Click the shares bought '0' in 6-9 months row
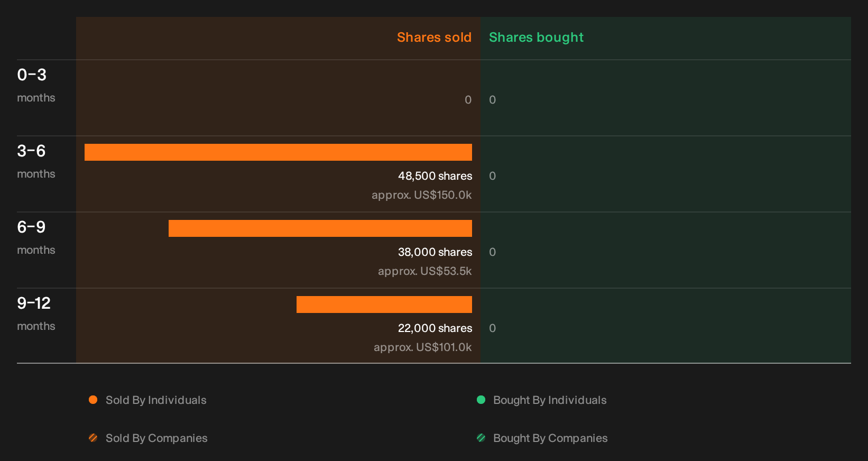The image size is (868, 461). pos(493,252)
